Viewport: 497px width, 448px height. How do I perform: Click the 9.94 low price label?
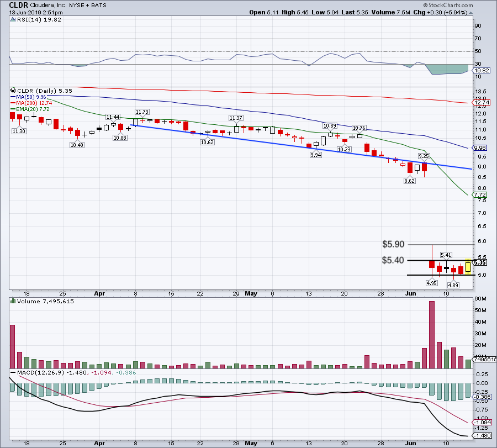click(316, 155)
